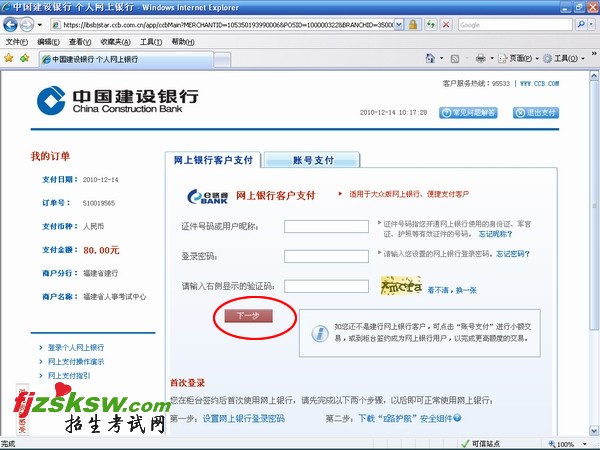Click the Home icon in command bar
Image resolution: width=600 pixels, height=450 pixels.
[x=430, y=59]
